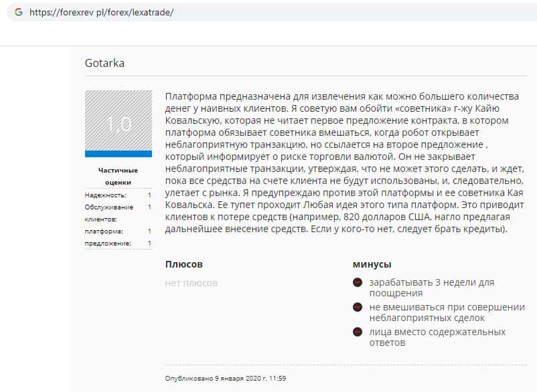
Task: Click the 'платформа:' rating row
Action: click(x=118, y=231)
